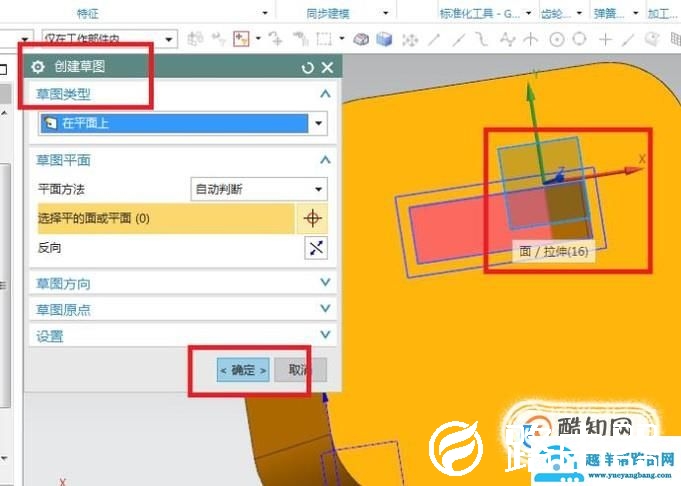The image size is (681, 486).
Task: Click the 特征 ribbon group label
Action: coord(88,13)
